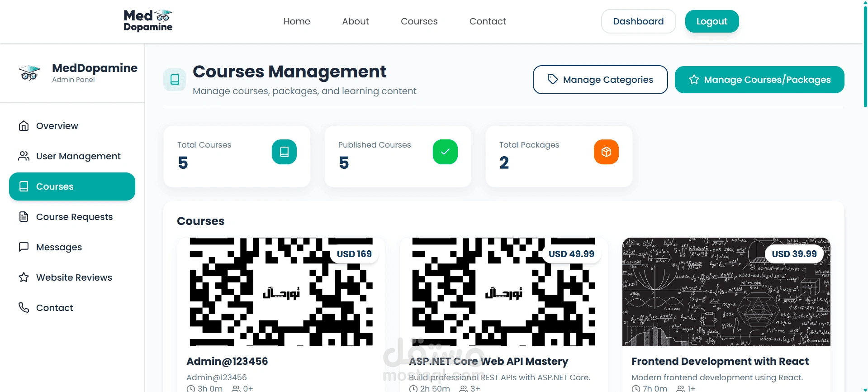Click the tag icon in Manage Categories
Viewport: 868px width, 392px height.
pos(552,79)
